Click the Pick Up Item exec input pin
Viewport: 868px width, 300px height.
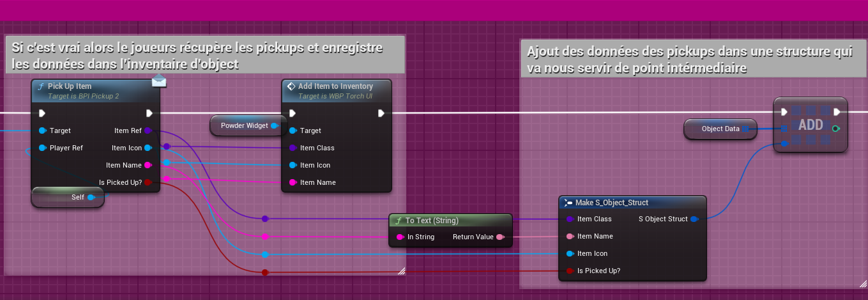[42, 113]
